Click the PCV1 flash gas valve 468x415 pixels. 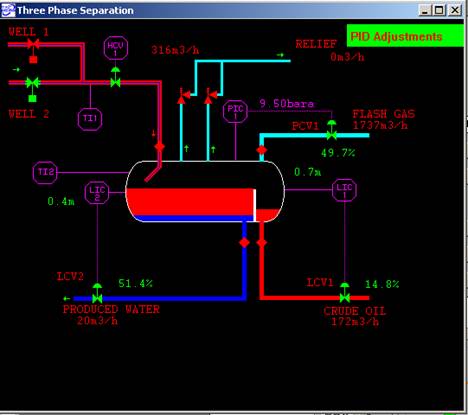click(x=331, y=135)
